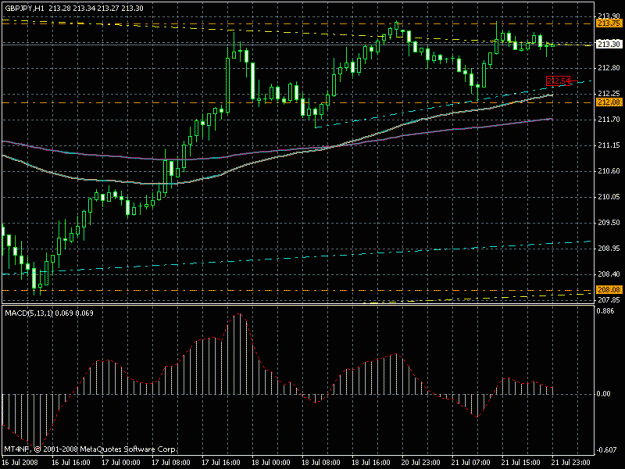Select the red 212.54 price marker

[558, 81]
